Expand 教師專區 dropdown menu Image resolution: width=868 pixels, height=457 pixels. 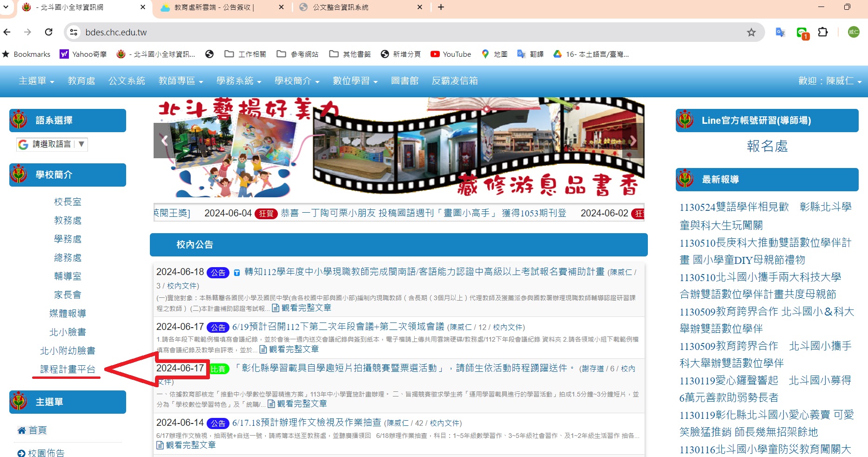181,81
